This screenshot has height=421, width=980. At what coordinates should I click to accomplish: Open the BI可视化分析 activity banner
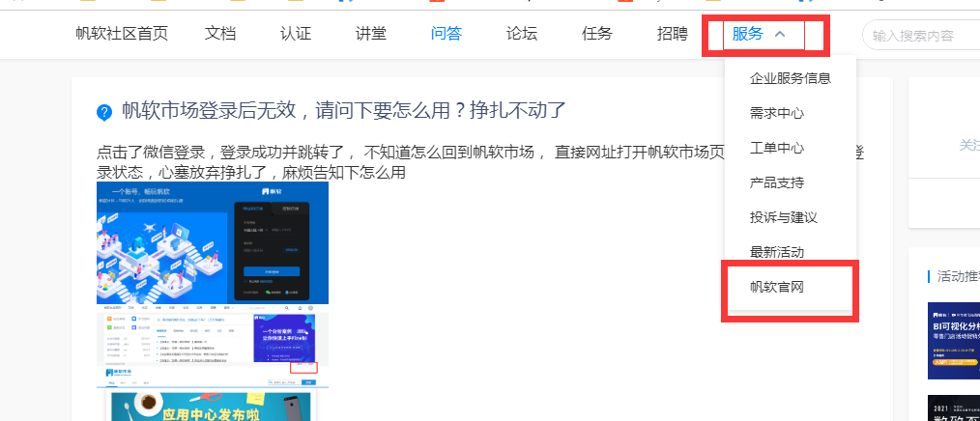click(954, 341)
